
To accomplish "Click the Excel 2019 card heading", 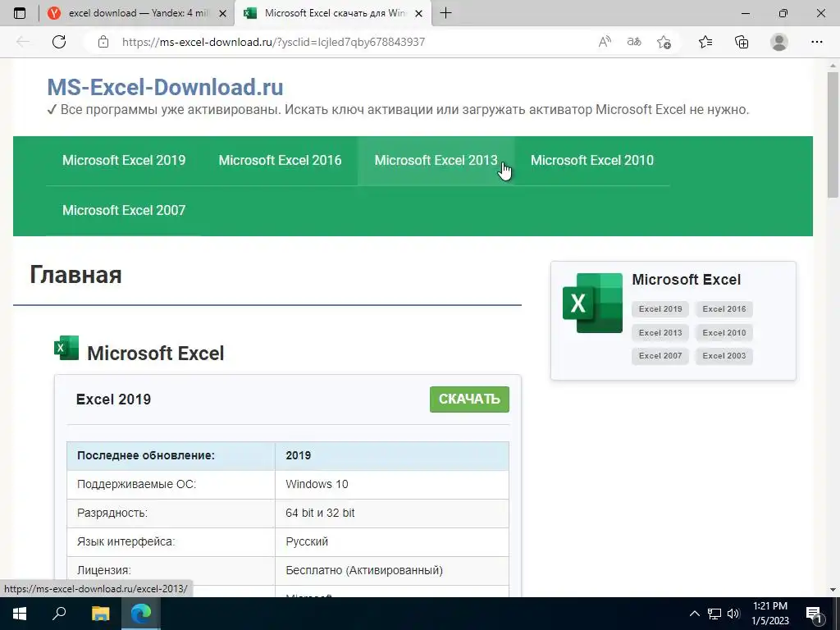I will [x=113, y=399].
